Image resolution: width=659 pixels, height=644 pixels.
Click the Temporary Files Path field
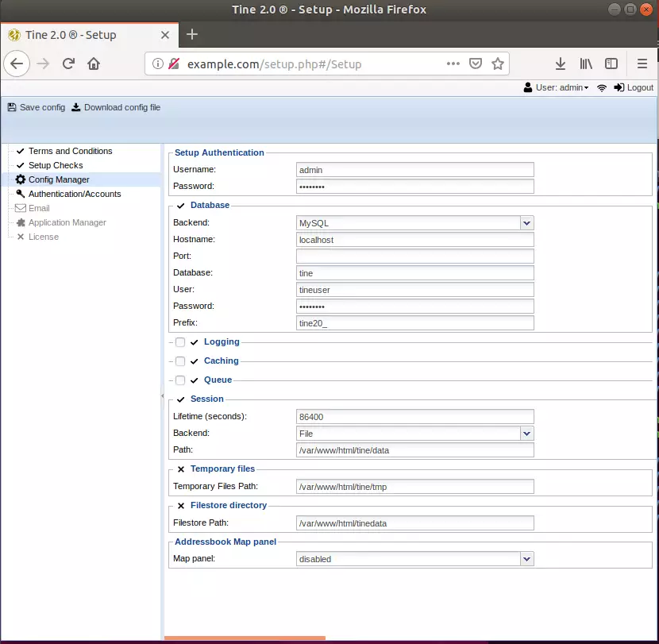[414, 486]
